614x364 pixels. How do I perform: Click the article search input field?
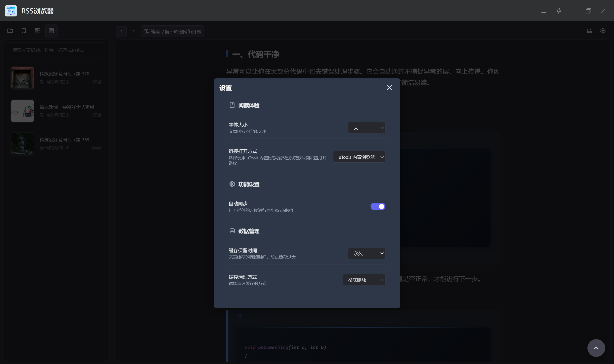pyautogui.click(x=56, y=50)
